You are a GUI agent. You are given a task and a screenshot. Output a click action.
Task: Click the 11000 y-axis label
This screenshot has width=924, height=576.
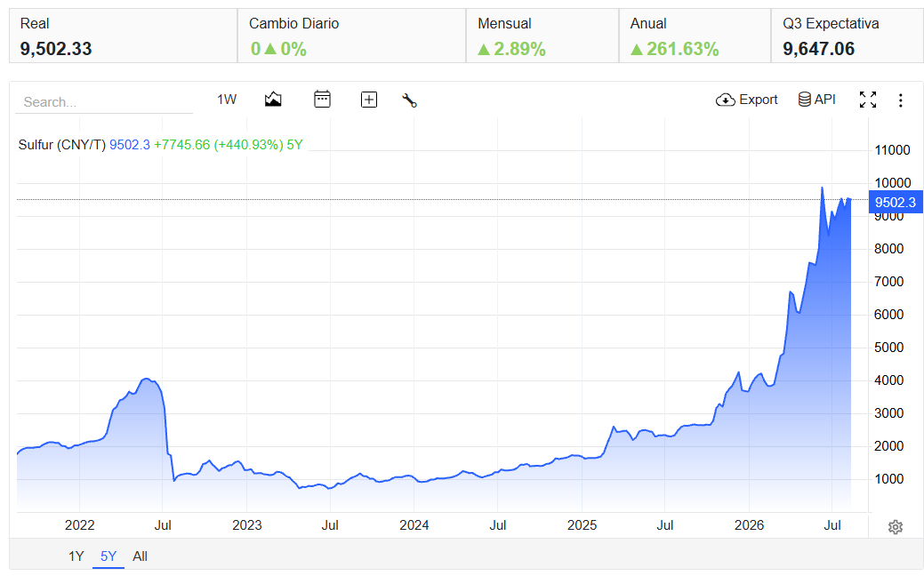(x=892, y=150)
